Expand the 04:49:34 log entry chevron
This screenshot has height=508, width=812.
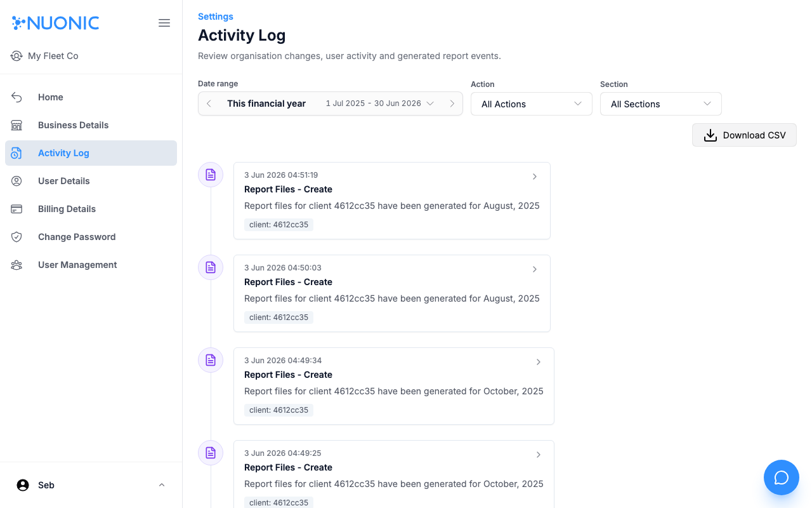click(539, 362)
